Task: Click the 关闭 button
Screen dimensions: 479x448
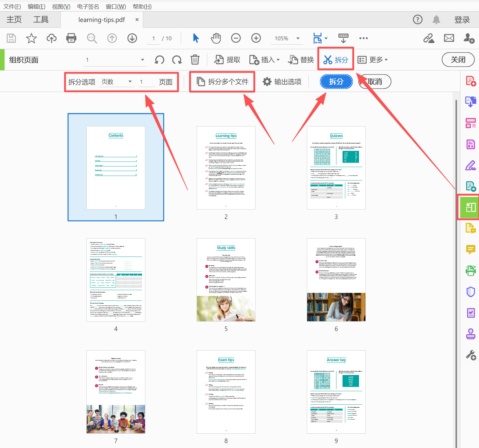Action: click(x=458, y=60)
